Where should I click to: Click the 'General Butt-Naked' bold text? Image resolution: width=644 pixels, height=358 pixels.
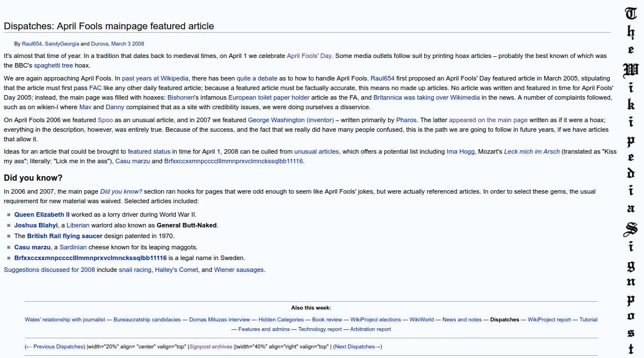[x=186, y=225]
